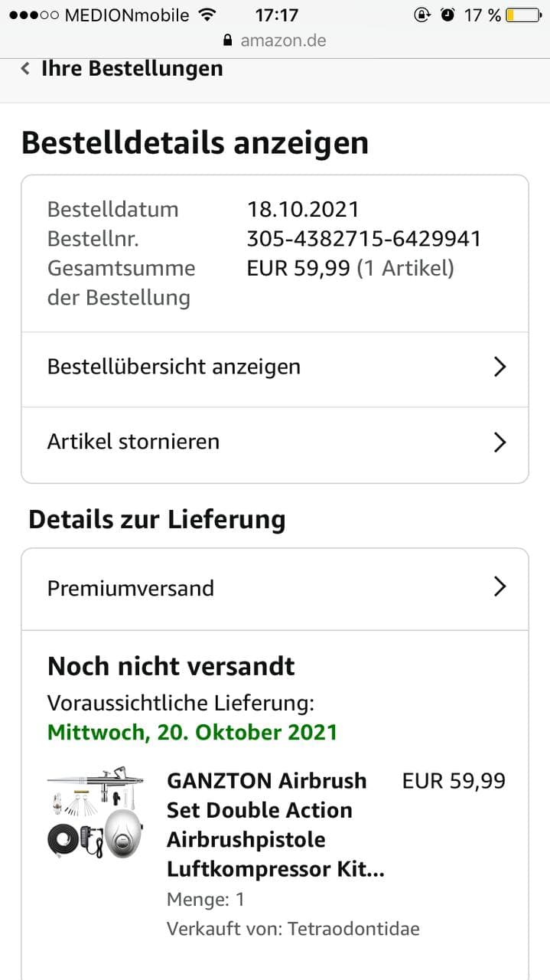Tap the rotation lock status icon
The height and width of the screenshot is (980, 550).
point(421,15)
